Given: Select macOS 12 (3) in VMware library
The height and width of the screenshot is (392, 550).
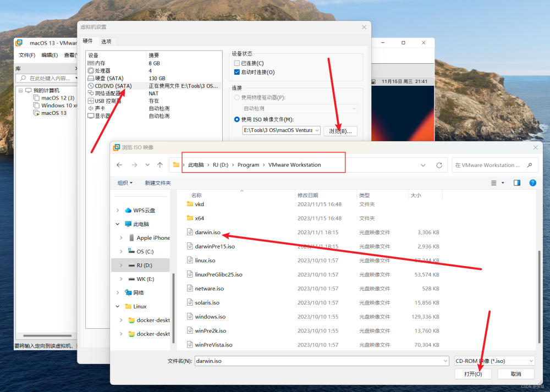Looking at the screenshot, I should click(x=58, y=98).
